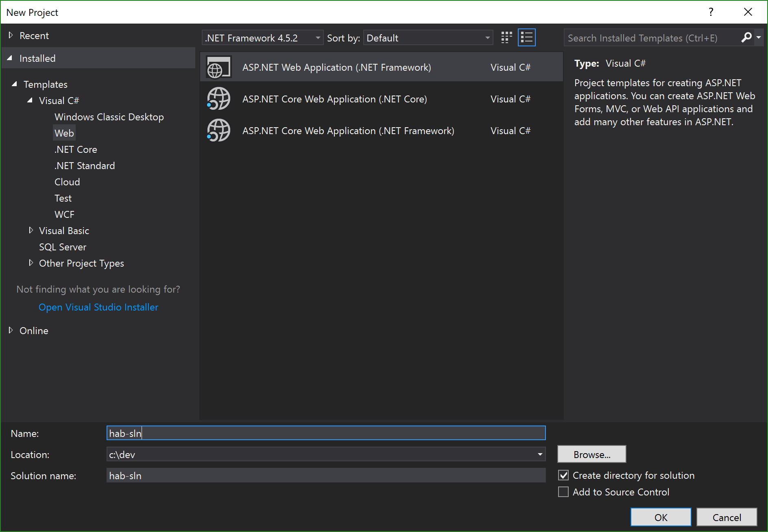The image size is (768, 532).
Task: Expand the Online section
Action: [x=10, y=330]
